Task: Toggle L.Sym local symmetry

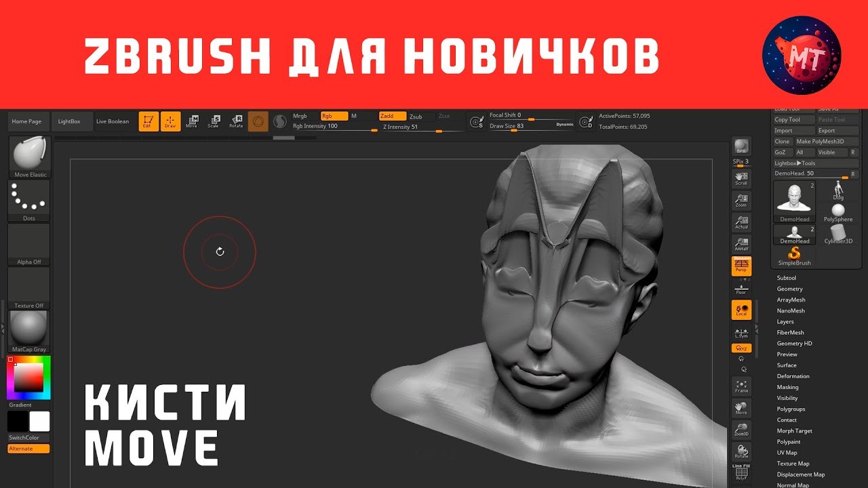Action: click(741, 333)
